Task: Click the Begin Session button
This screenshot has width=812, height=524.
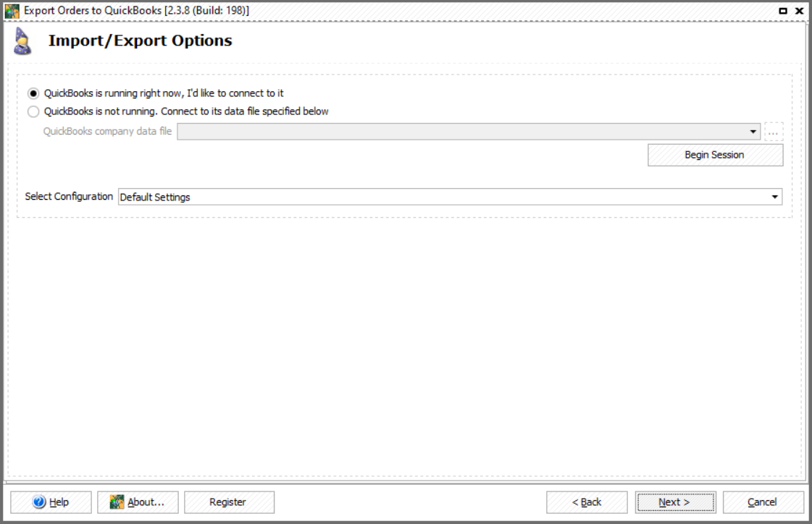Action: pyautogui.click(x=715, y=155)
